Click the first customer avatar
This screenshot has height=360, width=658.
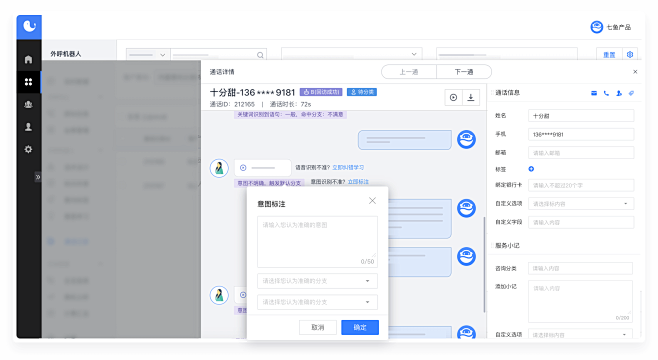click(x=219, y=169)
